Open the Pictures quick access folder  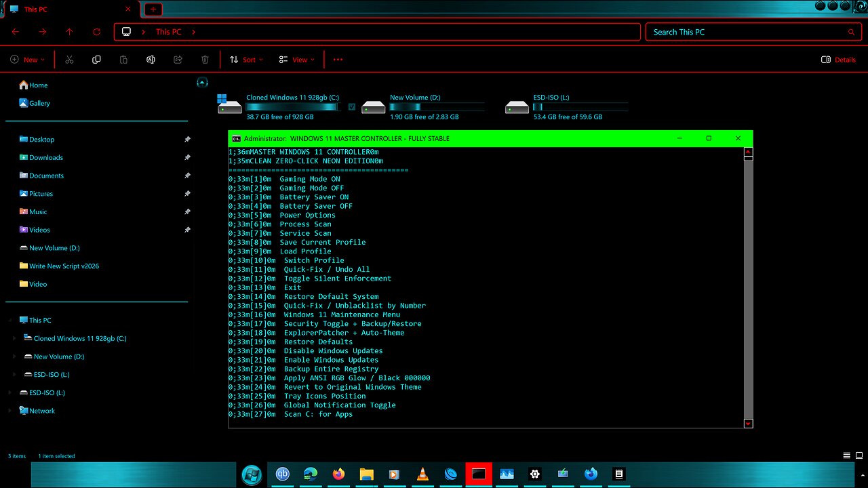36,194
